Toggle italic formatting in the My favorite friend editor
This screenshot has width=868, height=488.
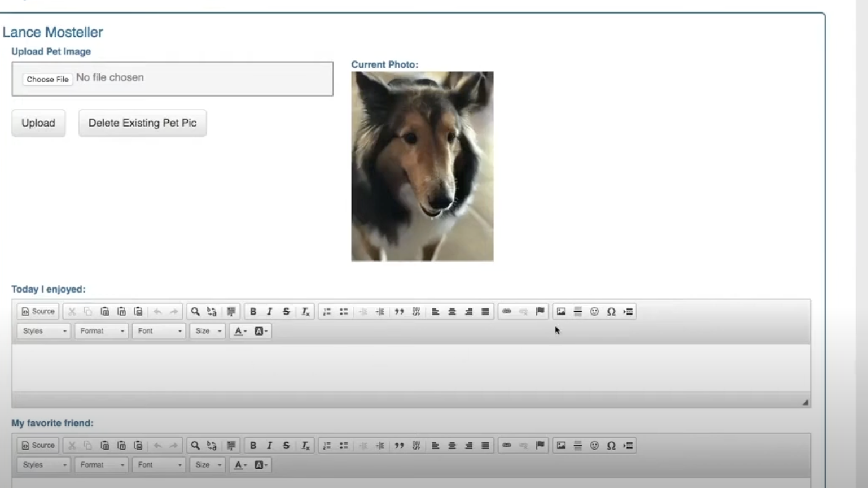click(270, 445)
